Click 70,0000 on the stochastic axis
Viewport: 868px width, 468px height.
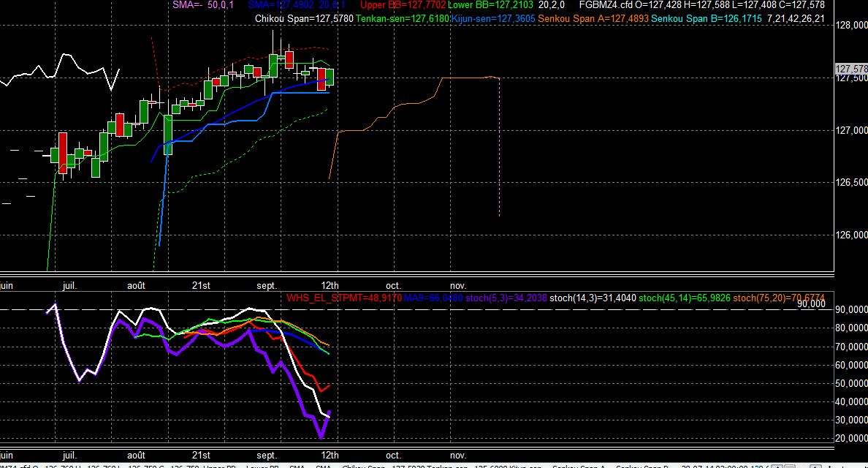pos(851,347)
